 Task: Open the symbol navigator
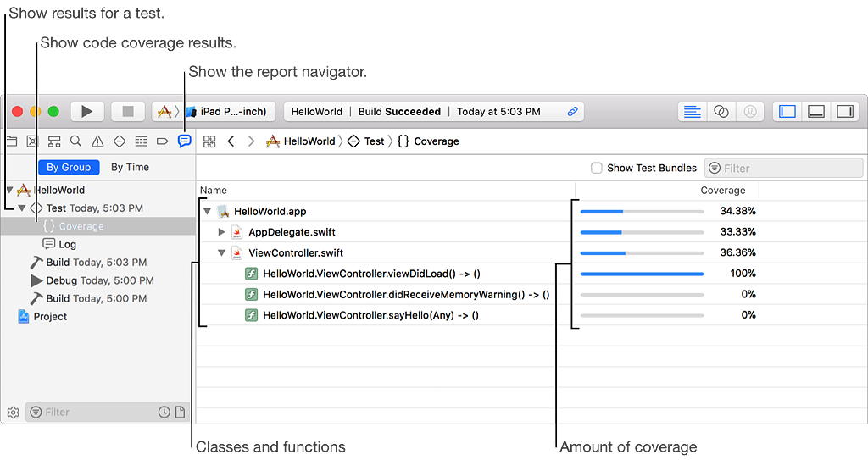coord(53,141)
